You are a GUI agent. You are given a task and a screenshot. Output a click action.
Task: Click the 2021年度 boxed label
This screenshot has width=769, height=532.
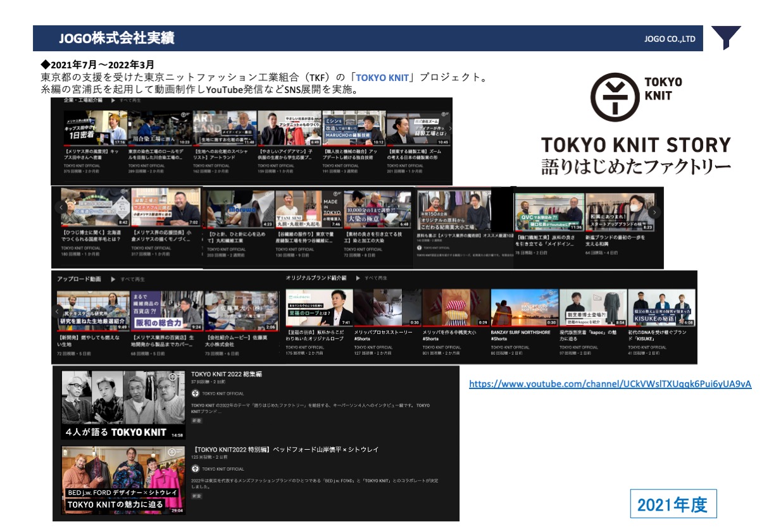tap(673, 504)
